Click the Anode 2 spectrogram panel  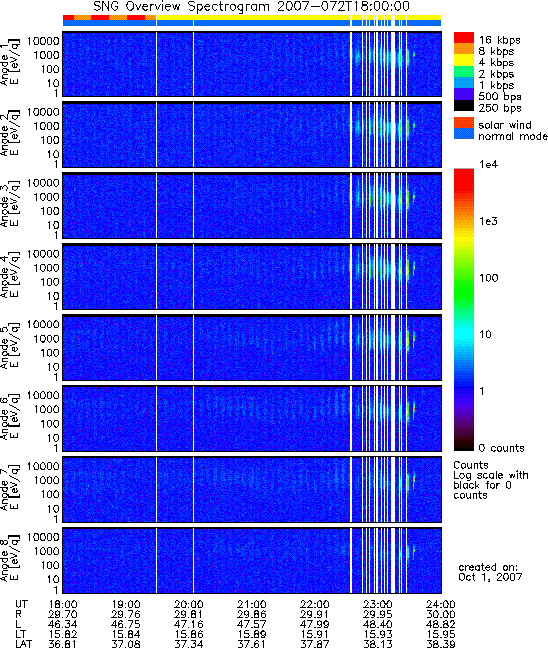(x=252, y=135)
